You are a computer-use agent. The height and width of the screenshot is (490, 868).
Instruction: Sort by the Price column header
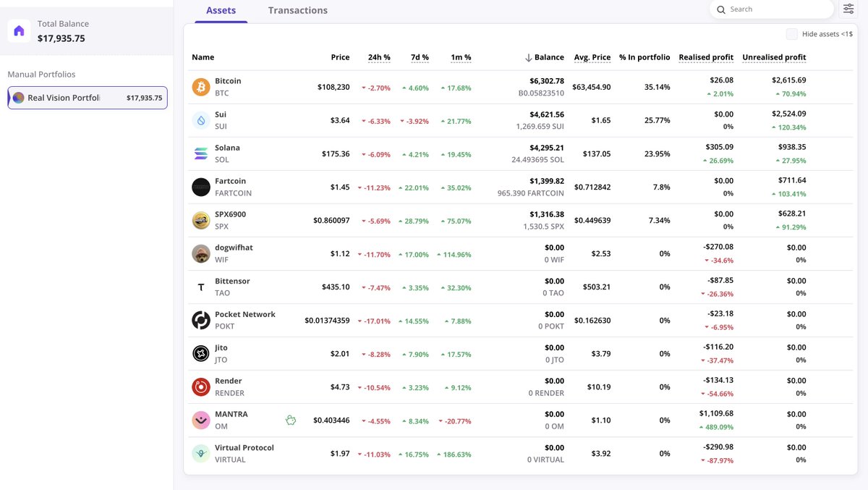click(x=340, y=57)
